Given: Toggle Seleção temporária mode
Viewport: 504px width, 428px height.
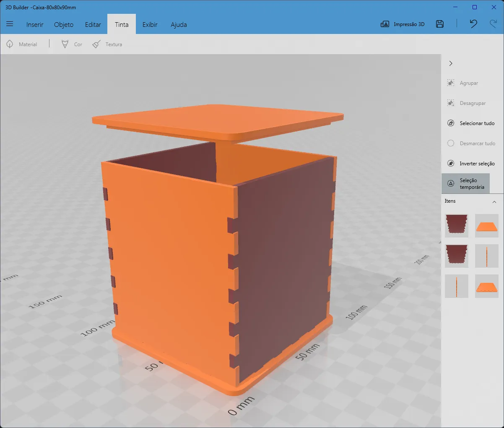Looking at the screenshot, I should [466, 184].
